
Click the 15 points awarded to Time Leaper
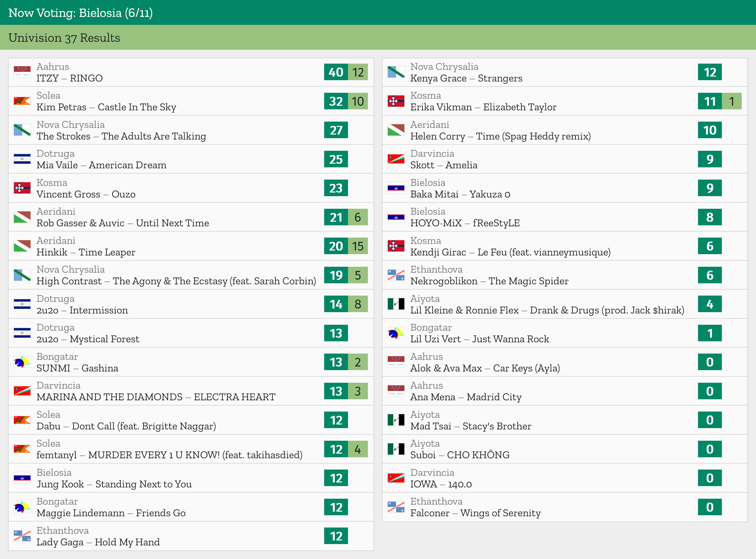point(358,246)
